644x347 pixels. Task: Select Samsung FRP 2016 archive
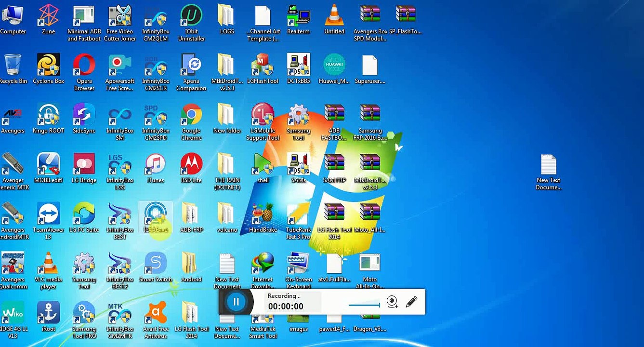coord(370,122)
